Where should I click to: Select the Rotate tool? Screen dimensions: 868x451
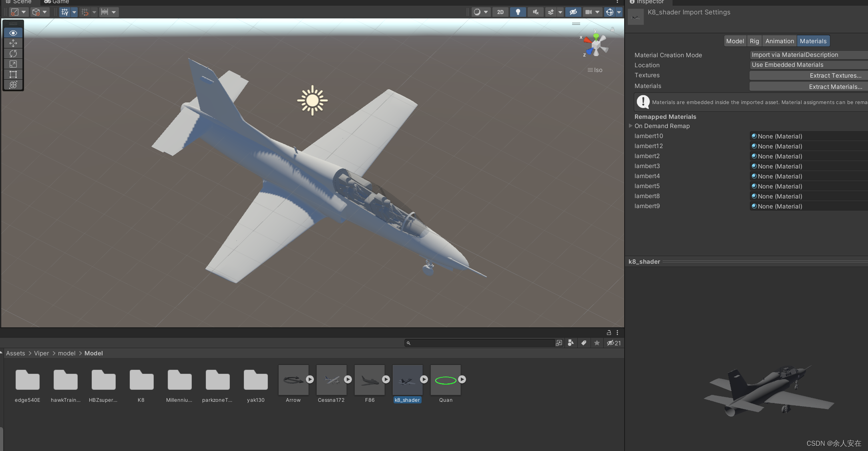(x=13, y=54)
